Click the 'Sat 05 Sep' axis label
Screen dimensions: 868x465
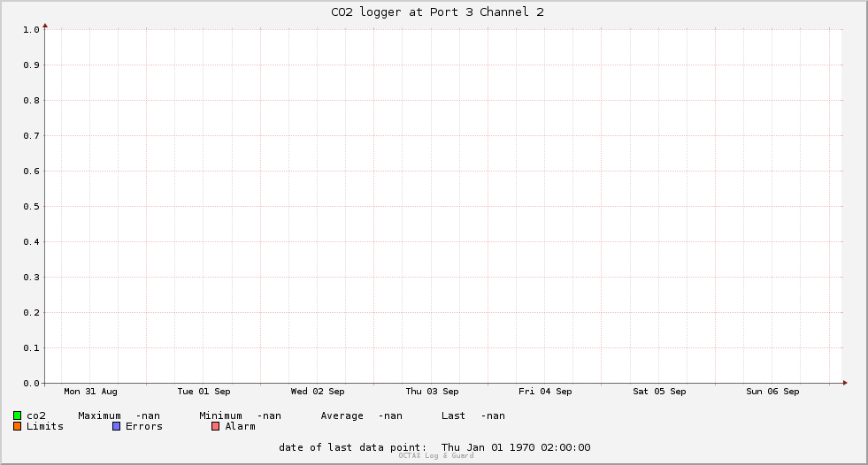[659, 392]
